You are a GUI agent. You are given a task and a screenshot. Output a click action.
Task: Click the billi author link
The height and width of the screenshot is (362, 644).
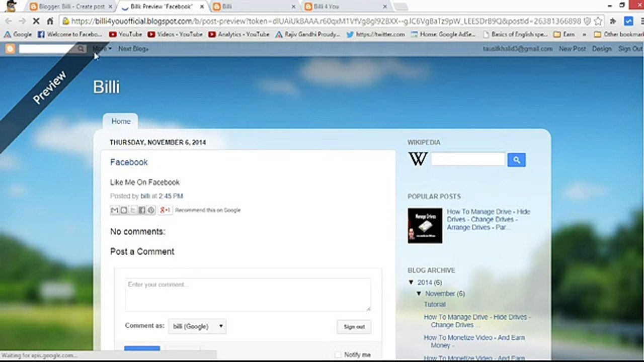(145, 196)
